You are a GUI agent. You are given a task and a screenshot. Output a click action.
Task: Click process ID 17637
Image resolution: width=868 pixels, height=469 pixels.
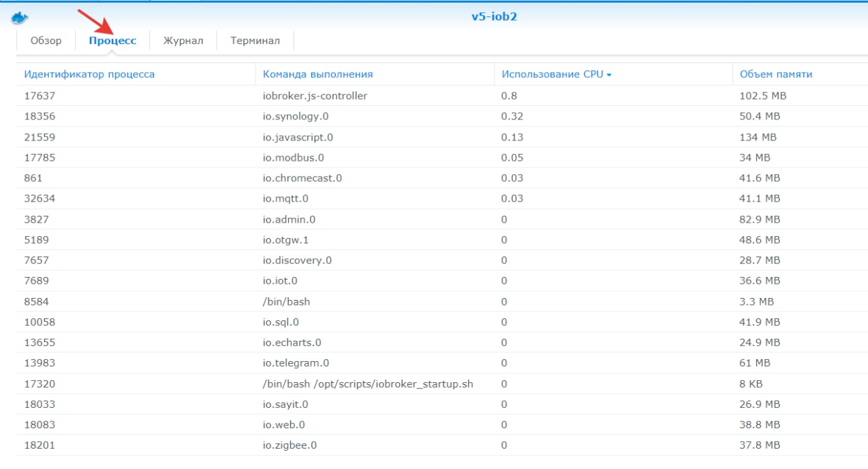[39, 96]
